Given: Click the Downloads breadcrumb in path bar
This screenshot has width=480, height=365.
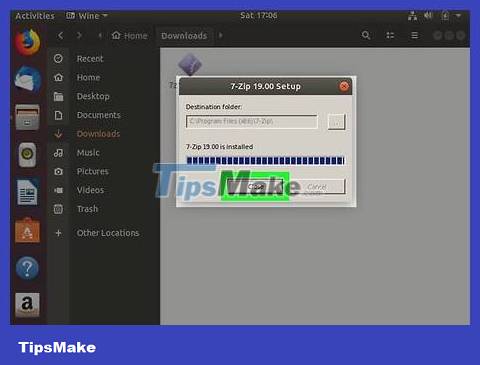Looking at the screenshot, I should tap(184, 35).
